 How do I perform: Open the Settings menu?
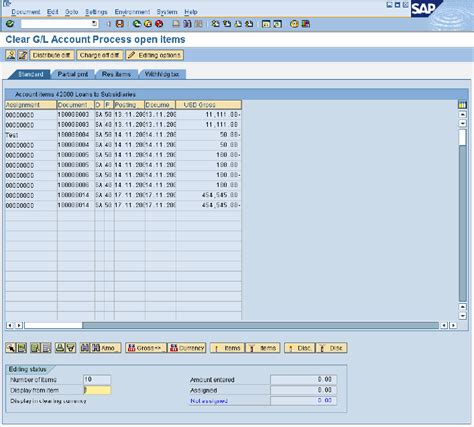96,12
